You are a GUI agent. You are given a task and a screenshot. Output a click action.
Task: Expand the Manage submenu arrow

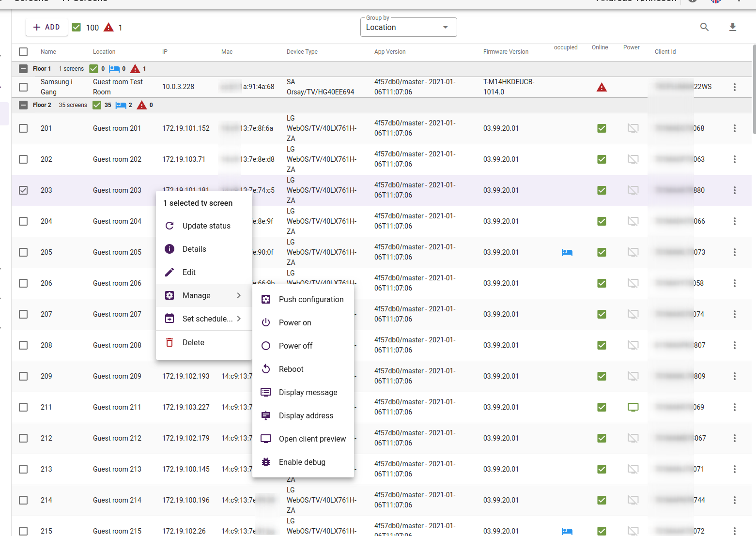point(239,295)
